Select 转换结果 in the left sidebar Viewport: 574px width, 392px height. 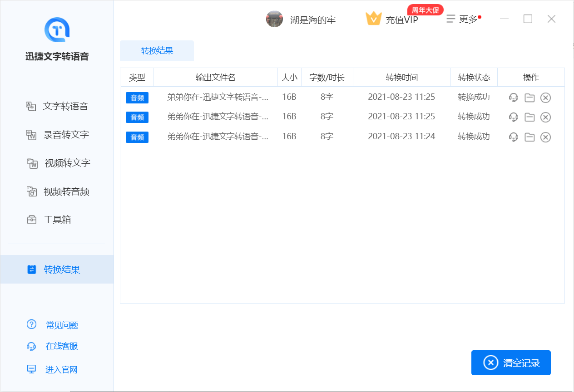point(57,269)
